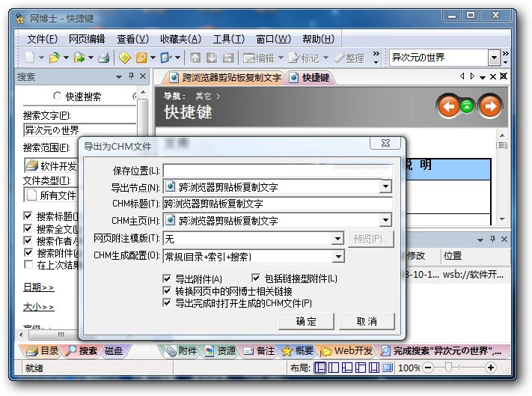
Task: Click the swap arrows toolbar icon
Action: point(228,58)
